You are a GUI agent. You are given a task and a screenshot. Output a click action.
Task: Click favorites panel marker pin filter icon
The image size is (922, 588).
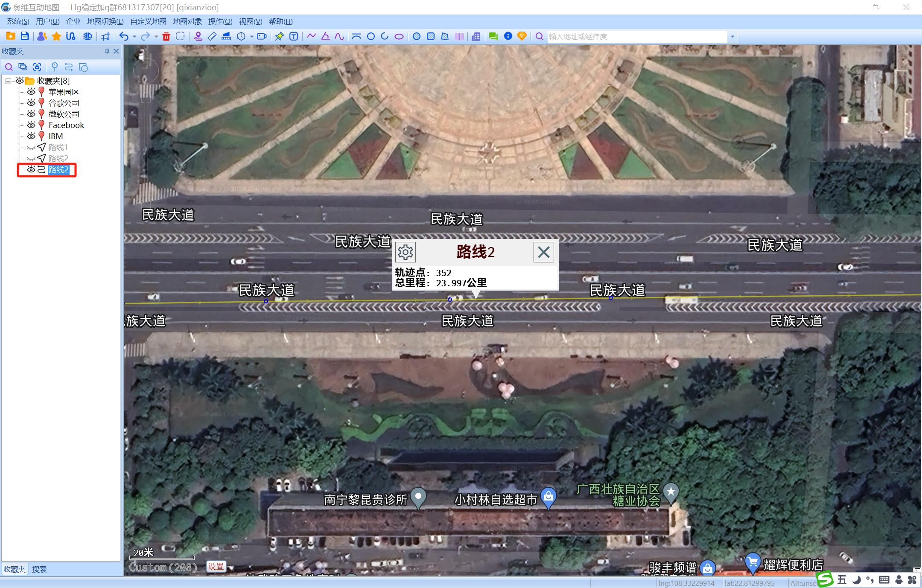[54, 67]
